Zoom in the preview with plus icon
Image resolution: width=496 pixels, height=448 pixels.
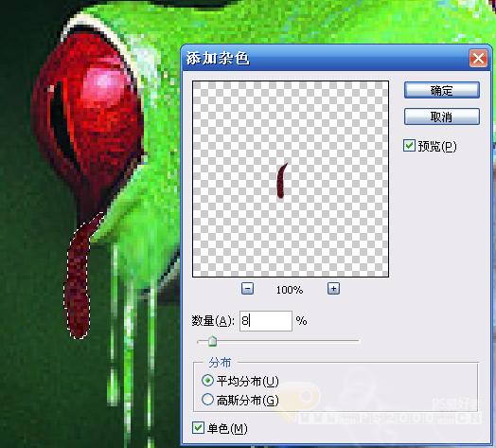point(333,289)
